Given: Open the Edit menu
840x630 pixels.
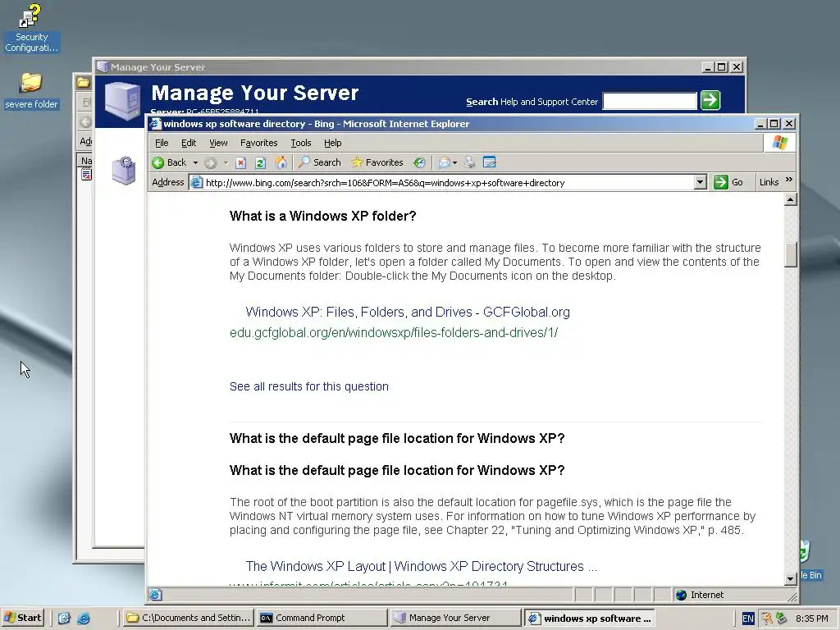Looking at the screenshot, I should point(189,143).
